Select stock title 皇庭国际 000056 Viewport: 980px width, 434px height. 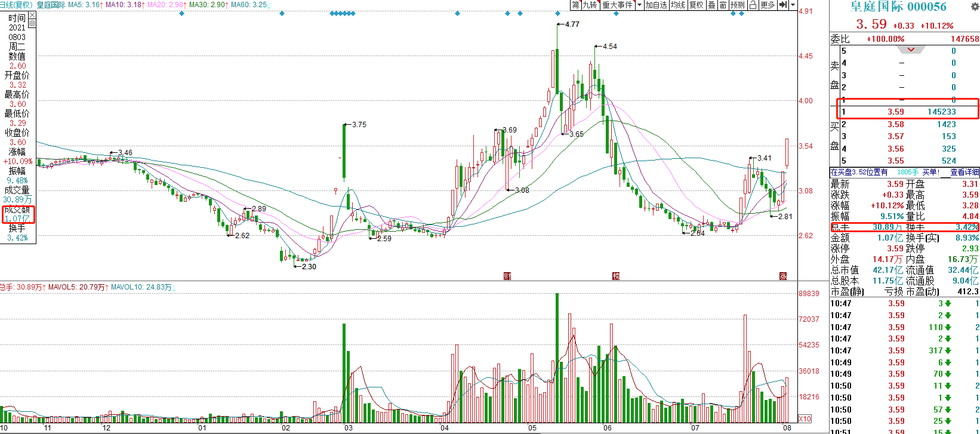point(898,7)
